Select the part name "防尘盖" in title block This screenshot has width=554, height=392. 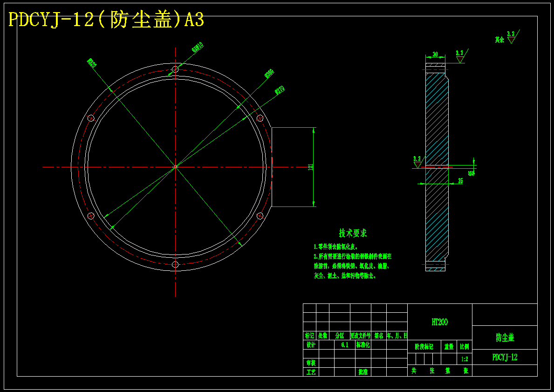pyautogui.click(x=505, y=337)
